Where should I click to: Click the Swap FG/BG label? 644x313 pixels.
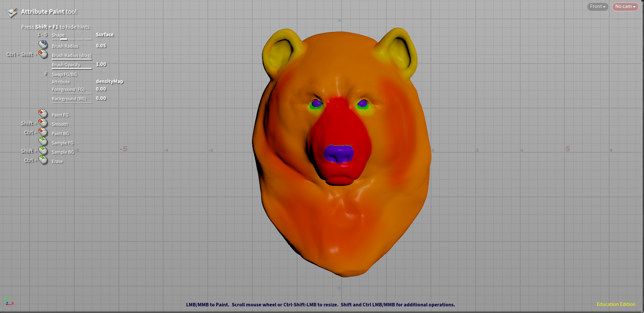(64, 75)
